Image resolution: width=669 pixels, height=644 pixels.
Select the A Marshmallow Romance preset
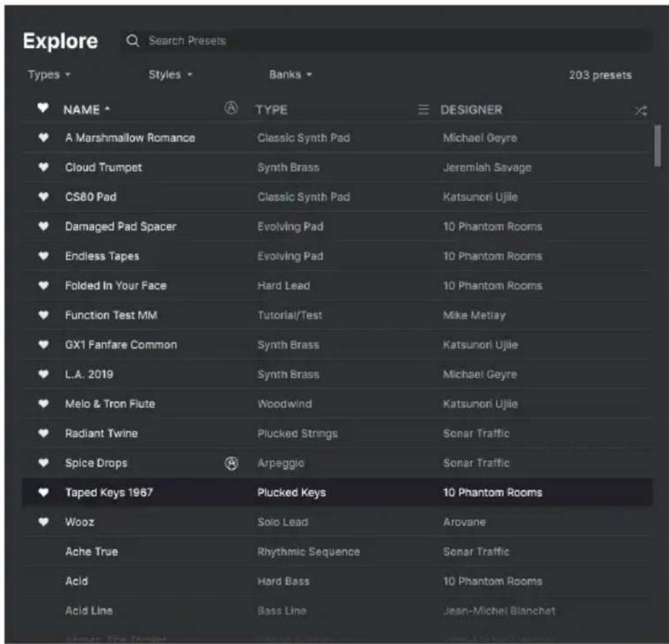coord(130,138)
